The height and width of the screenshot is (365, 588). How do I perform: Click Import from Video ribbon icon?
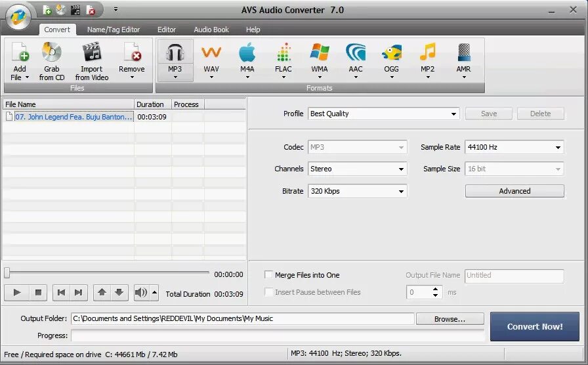[x=92, y=52]
